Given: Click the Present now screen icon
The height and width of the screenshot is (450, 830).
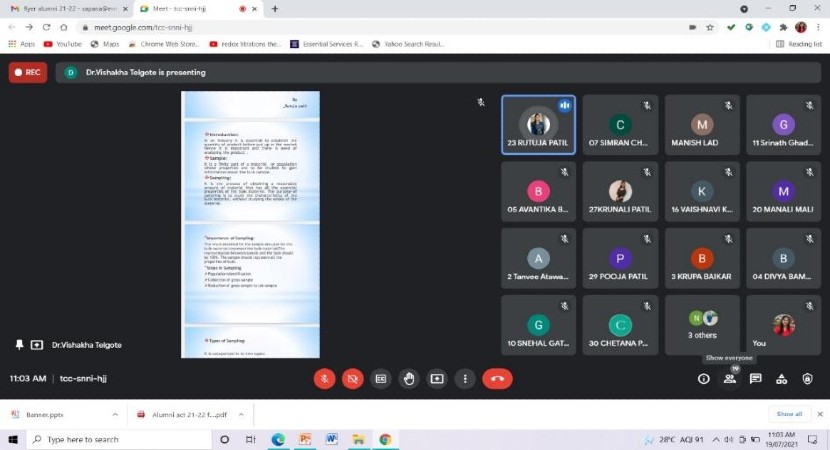Looking at the screenshot, I should [x=437, y=379].
